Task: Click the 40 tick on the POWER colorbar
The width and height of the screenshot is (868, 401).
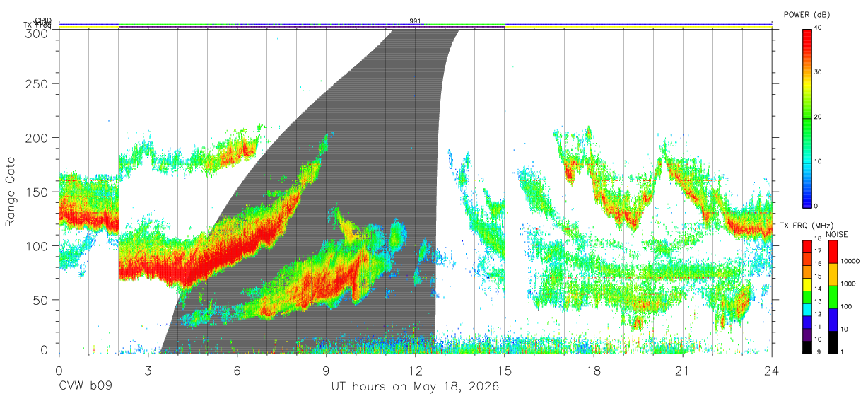Action: pos(818,28)
